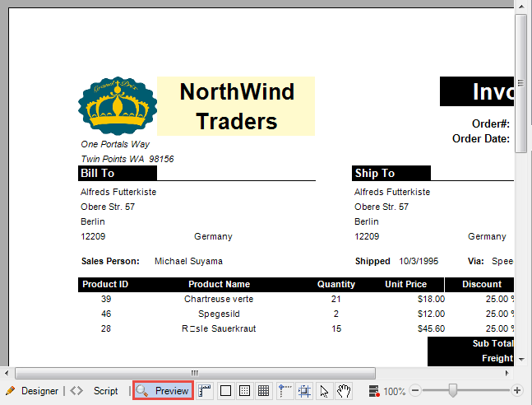Select Twin Points WA 98156 text
532x405 pixels.
tap(127, 159)
